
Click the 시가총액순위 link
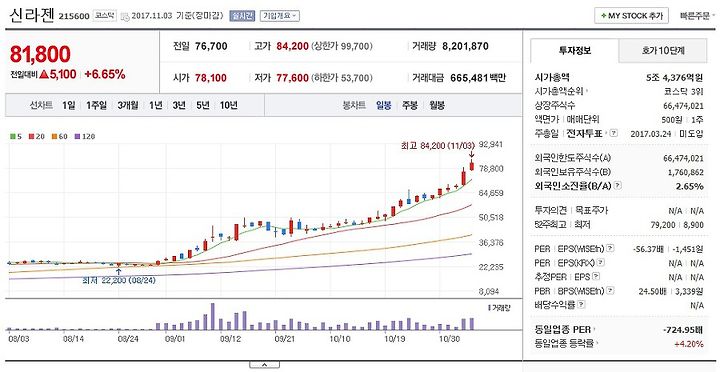[x=561, y=91]
